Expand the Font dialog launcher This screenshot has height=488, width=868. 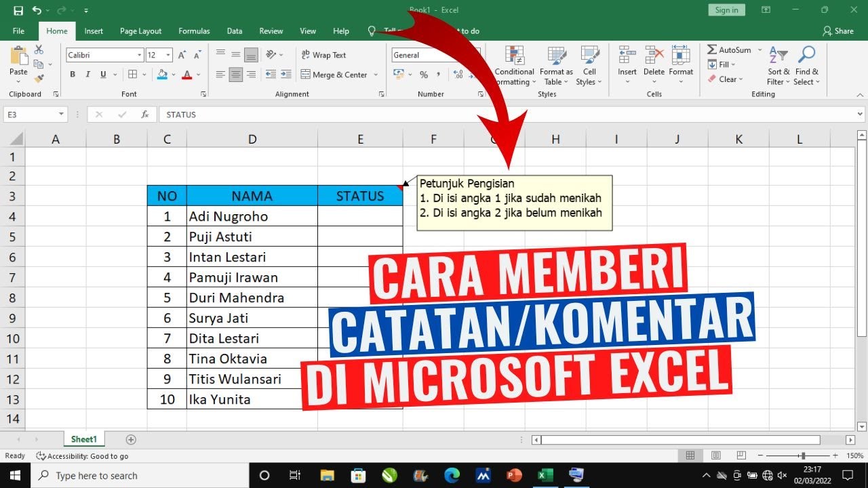(203, 94)
